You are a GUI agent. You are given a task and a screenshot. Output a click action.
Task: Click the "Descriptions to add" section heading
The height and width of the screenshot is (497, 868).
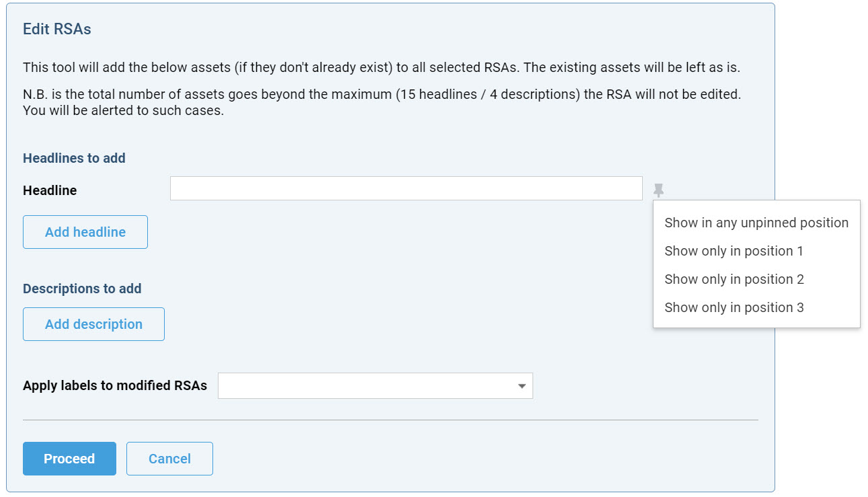pos(82,289)
